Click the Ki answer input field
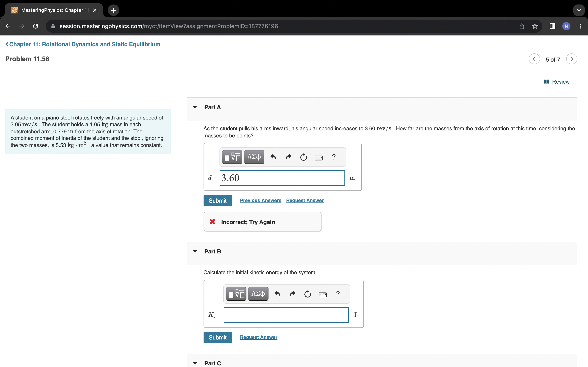 pyautogui.click(x=286, y=315)
